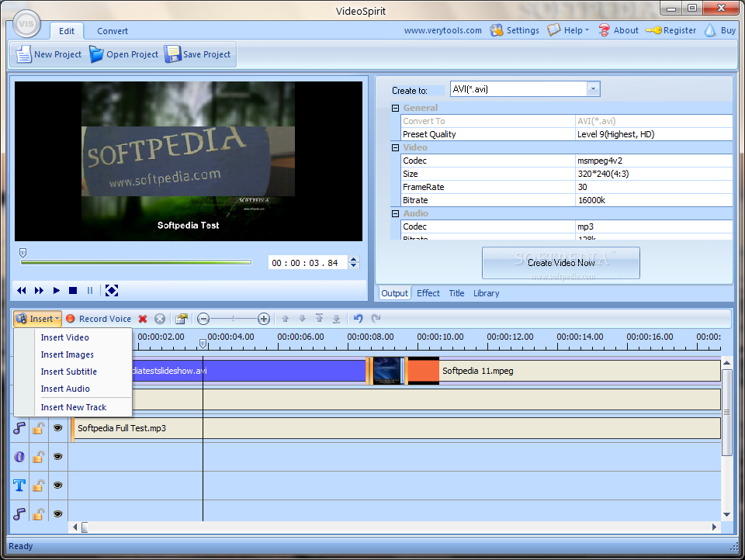Image resolution: width=745 pixels, height=560 pixels.
Task: Zoom in the timeline with plus
Action: click(x=264, y=319)
